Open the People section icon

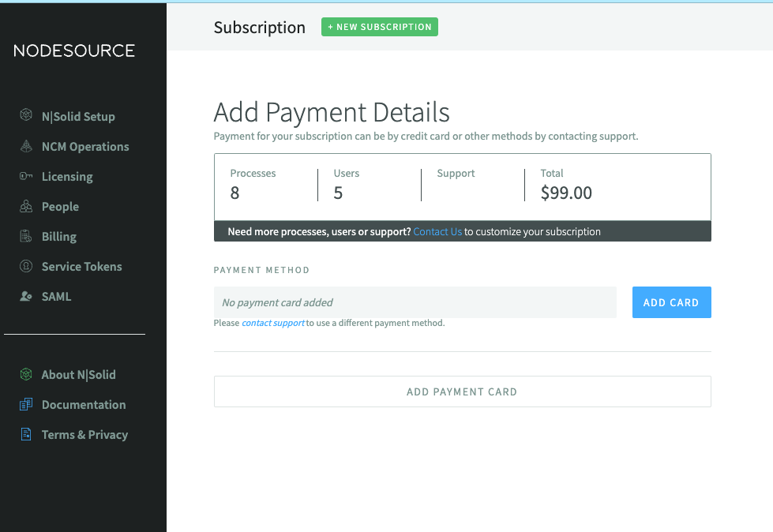[x=25, y=206]
